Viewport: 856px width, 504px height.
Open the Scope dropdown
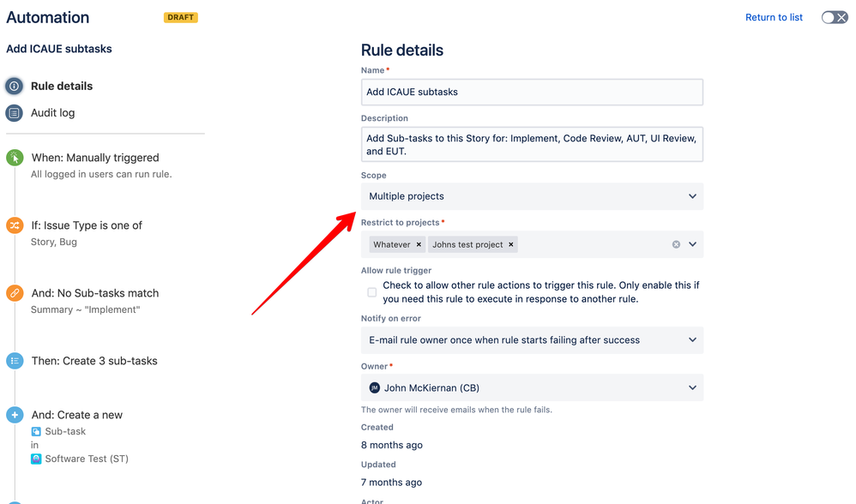(692, 196)
